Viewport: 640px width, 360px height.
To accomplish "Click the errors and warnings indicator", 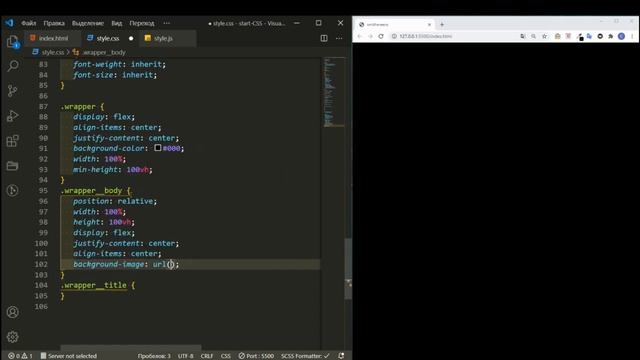I will tap(20, 356).
